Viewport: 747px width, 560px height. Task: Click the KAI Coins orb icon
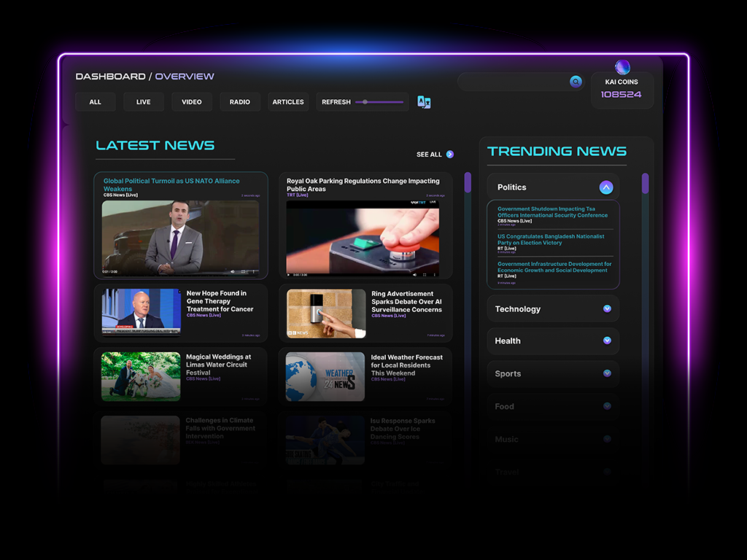tap(621, 66)
